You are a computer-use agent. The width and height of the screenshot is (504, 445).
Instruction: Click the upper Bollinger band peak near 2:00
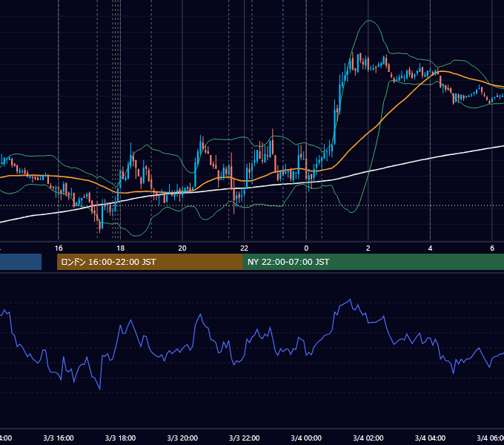click(x=370, y=21)
